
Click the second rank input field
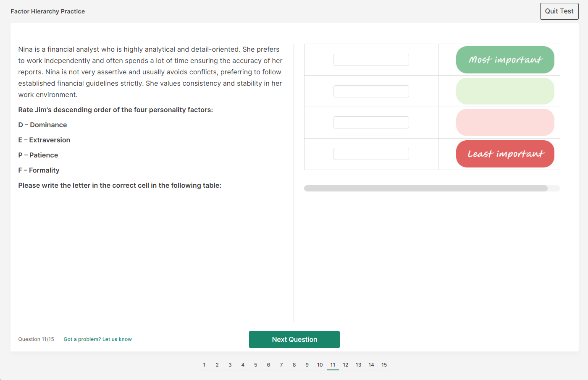[x=371, y=91]
